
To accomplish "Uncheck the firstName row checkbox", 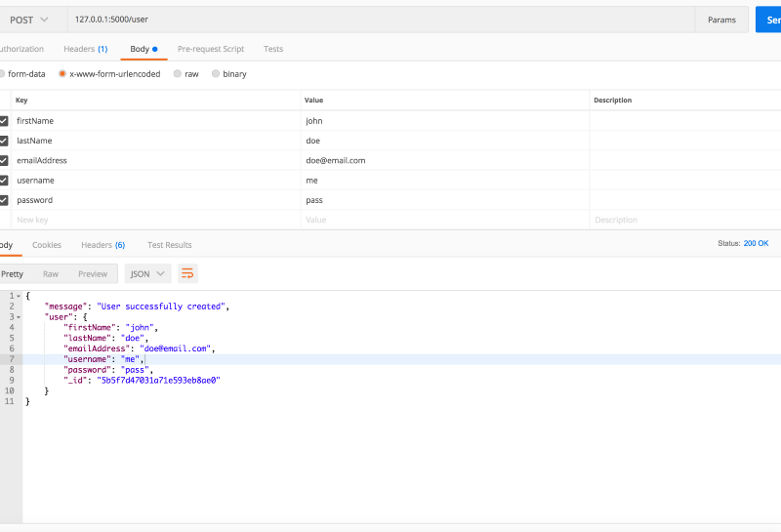I will point(4,120).
